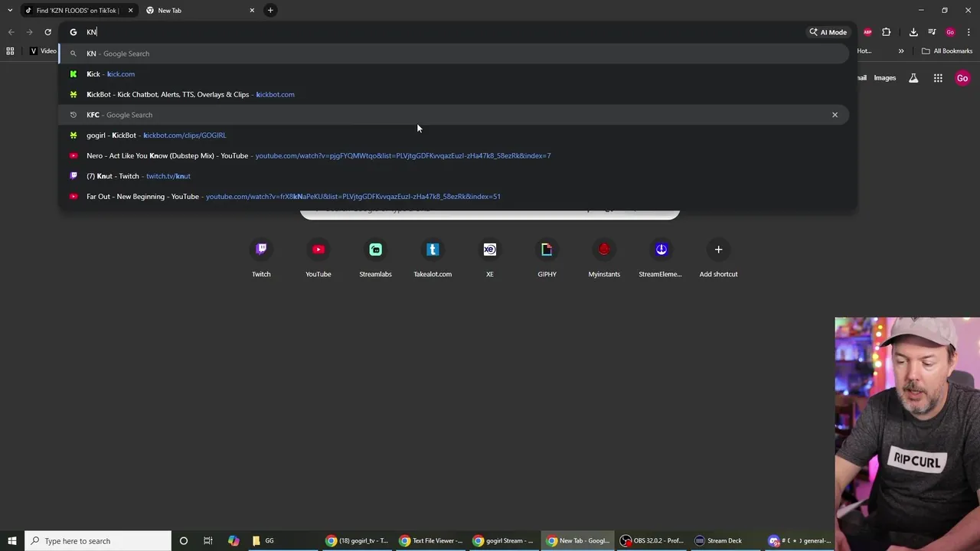Open the Myinstants shortcut tile
980x551 pixels.
[x=604, y=259]
